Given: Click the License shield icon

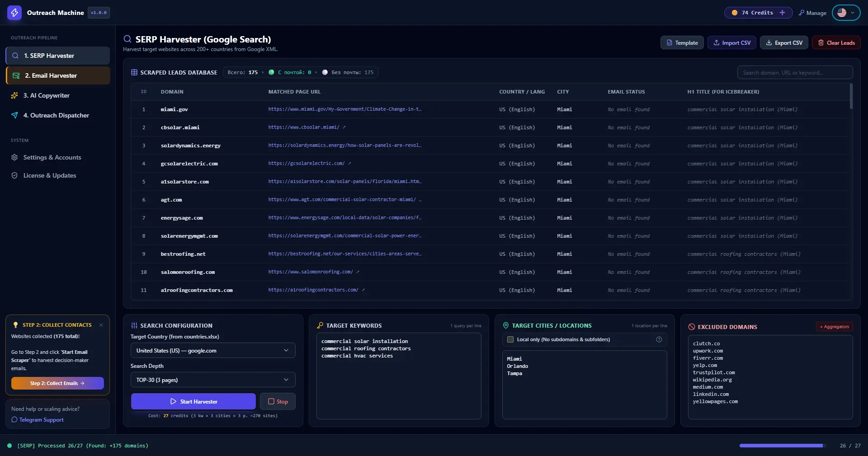Looking at the screenshot, I should coord(14,175).
